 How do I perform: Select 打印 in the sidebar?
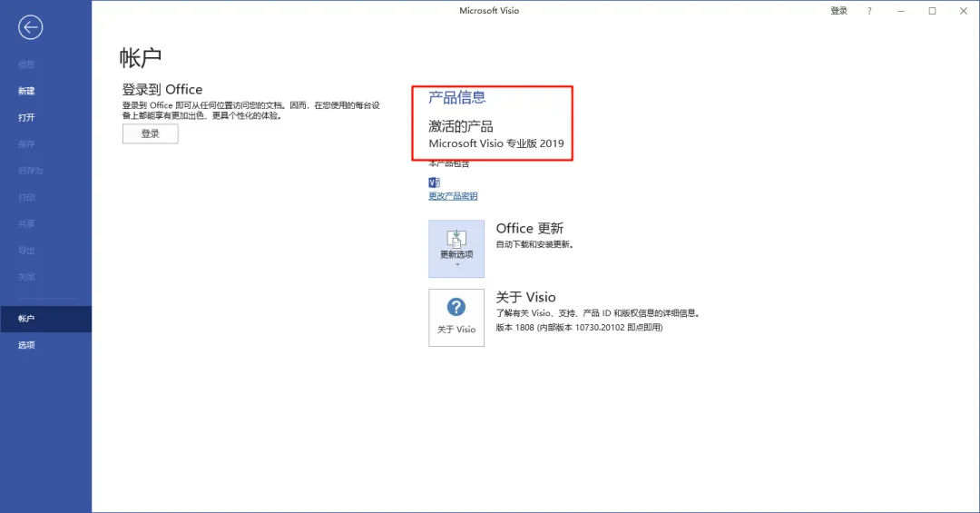[26, 198]
